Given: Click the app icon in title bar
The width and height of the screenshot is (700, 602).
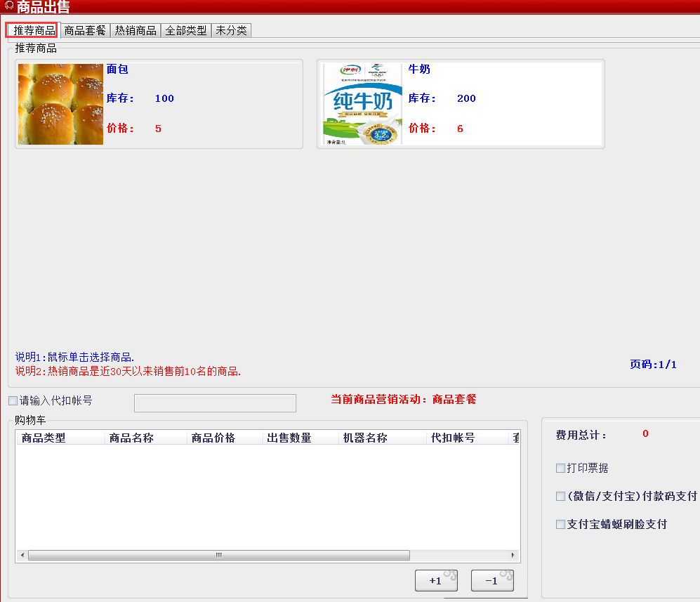Looking at the screenshot, I should [x=8, y=6].
